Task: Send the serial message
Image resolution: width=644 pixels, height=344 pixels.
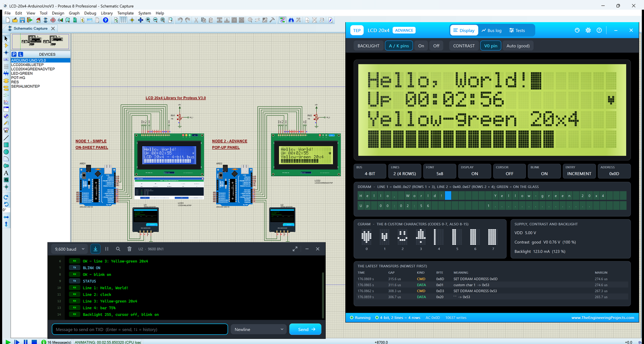Action: tap(305, 329)
